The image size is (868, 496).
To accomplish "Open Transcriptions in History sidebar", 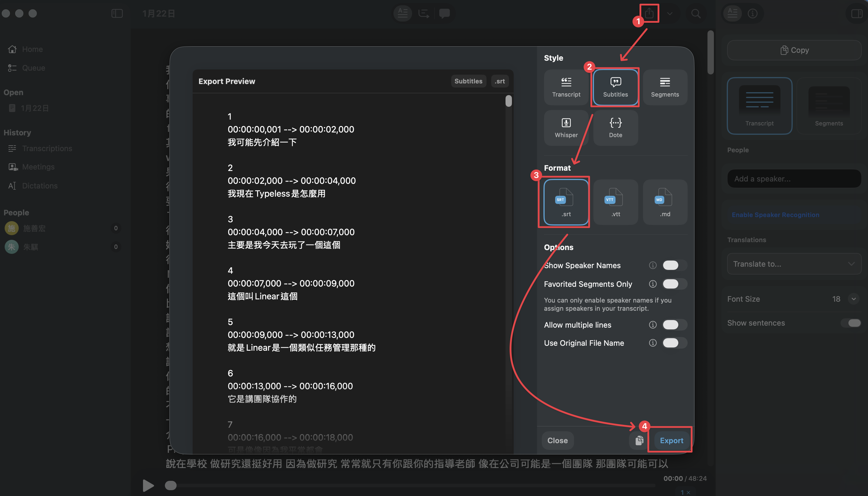I will point(47,148).
